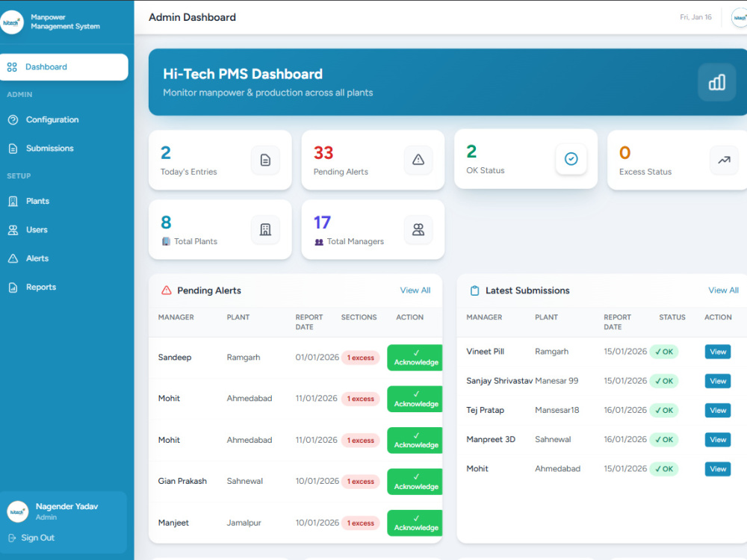The width and height of the screenshot is (747, 560).
Task: Click plant name Jamalpur in alerts table
Action: click(244, 523)
